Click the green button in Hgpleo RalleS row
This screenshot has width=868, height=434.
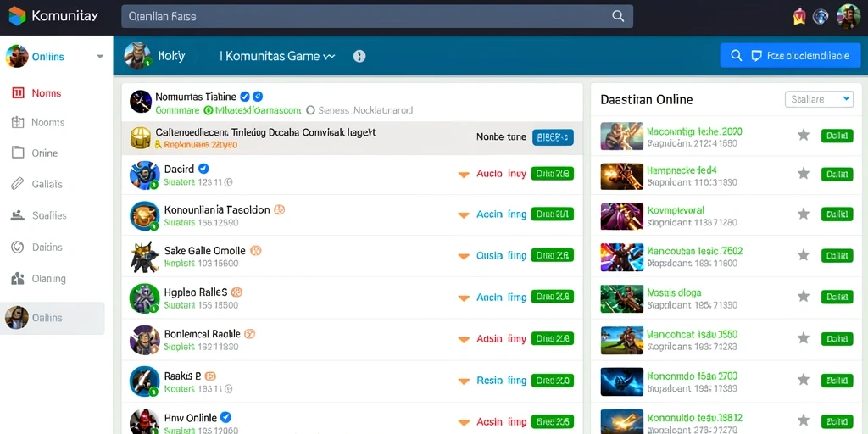(552, 297)
